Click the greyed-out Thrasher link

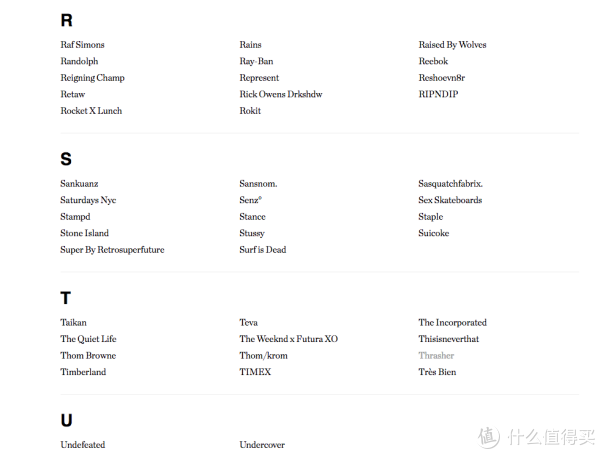click(x=436, y=356)
